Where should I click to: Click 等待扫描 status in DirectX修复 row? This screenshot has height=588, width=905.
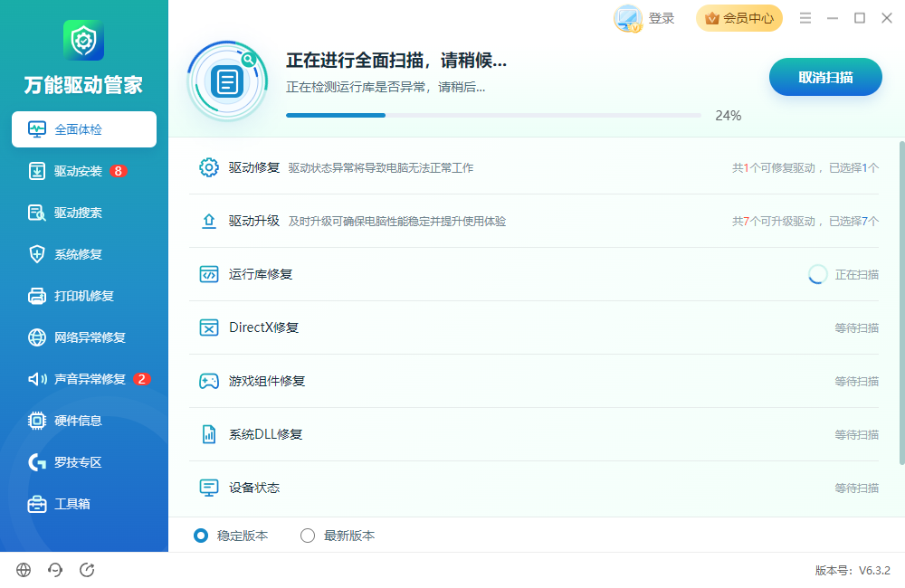856,327
